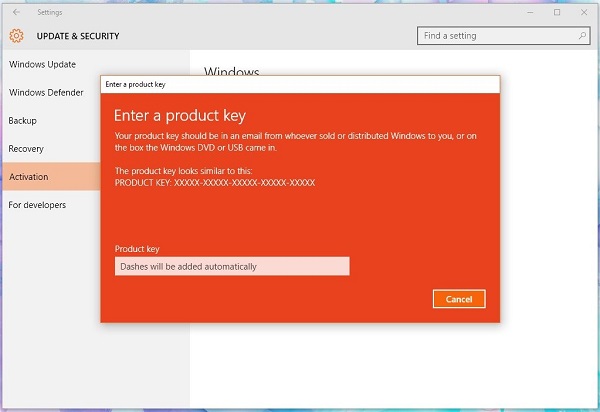Viewport: 600px width, 412px height.
Task: Open For developers section
Action: click(37, 205)
